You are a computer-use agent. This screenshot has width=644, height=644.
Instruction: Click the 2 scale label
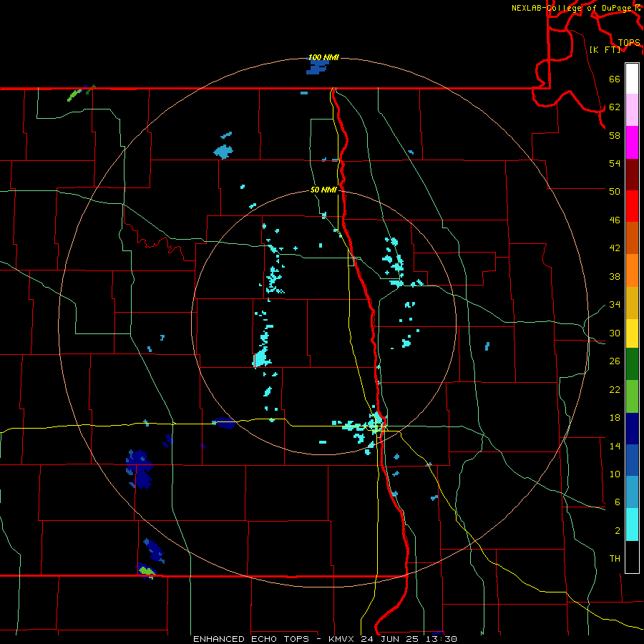click(618, 531)
